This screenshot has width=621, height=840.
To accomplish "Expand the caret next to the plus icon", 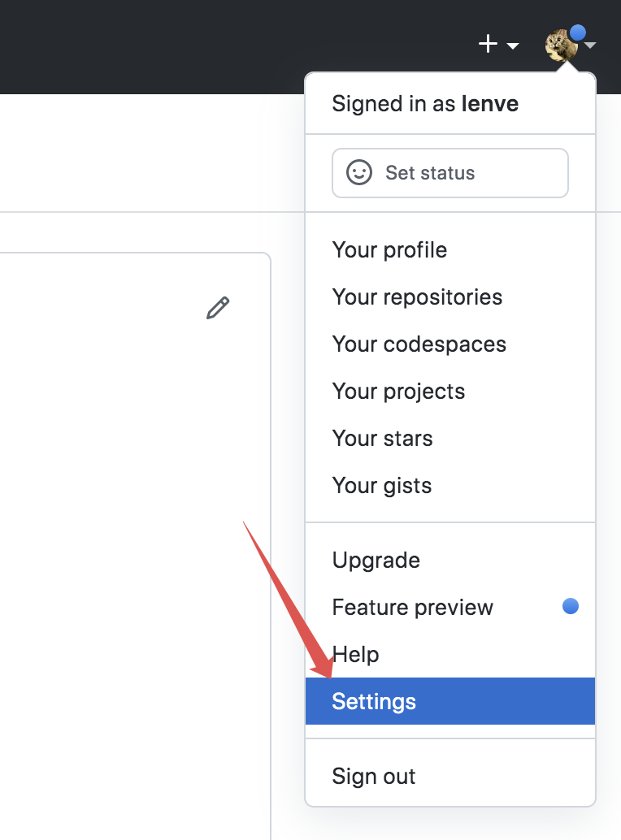I will coord(513,45).
